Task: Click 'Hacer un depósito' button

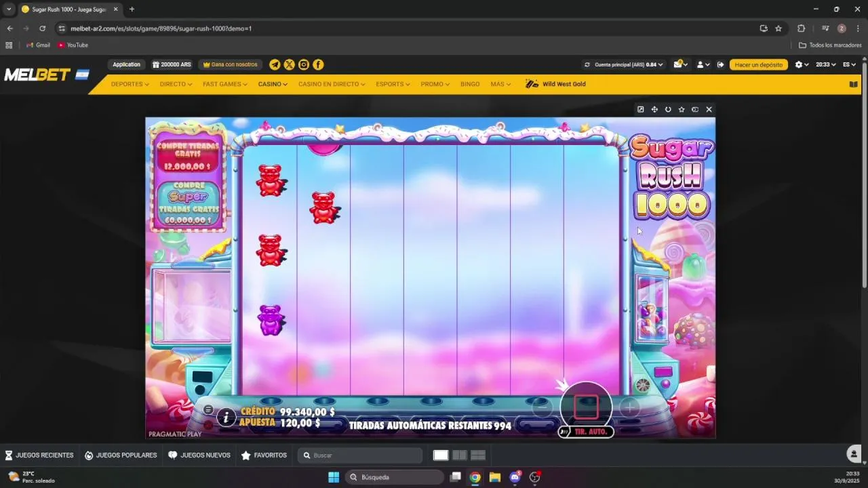Action: pyautogui.click(x=759, y=64)
